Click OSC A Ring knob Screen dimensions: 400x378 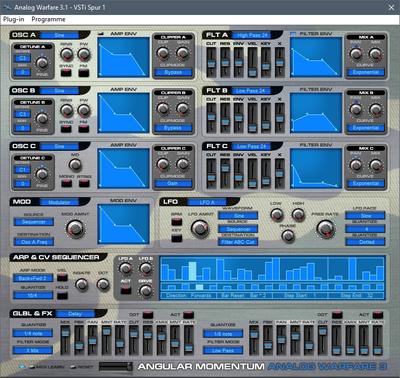click(x=66, y=54)
